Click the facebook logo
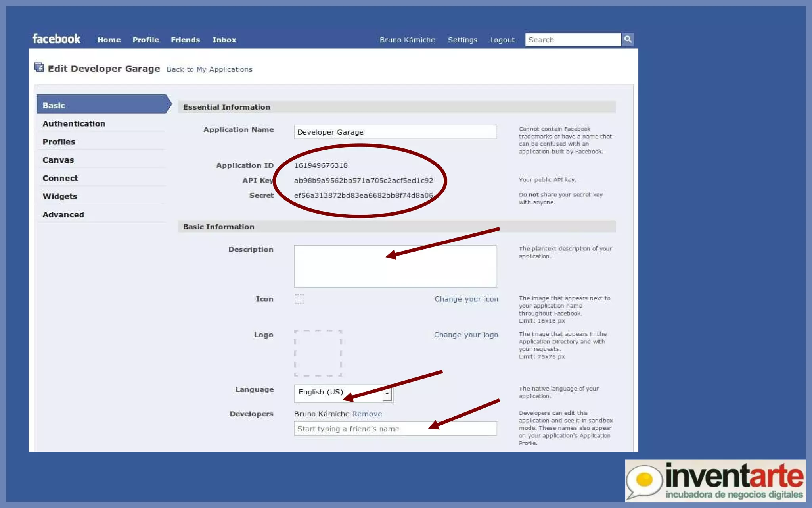This screenshot has width=812, height=508. [56, 39]
